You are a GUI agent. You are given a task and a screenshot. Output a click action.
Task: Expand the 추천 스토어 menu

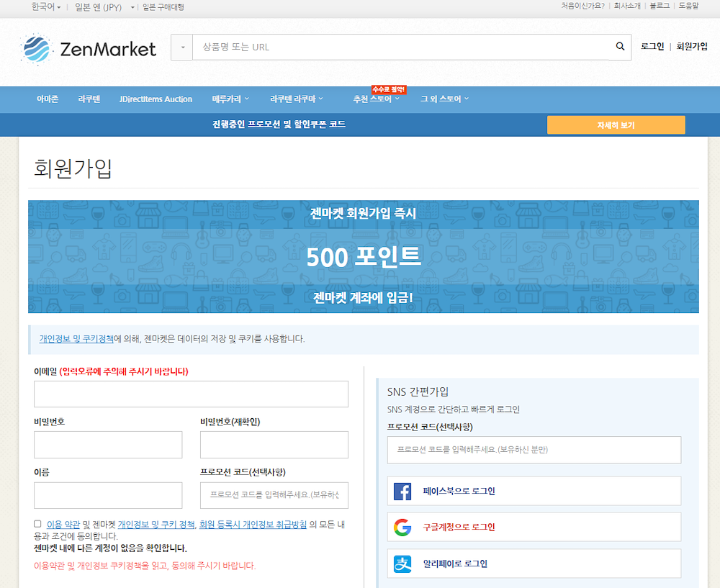point(376,99)
